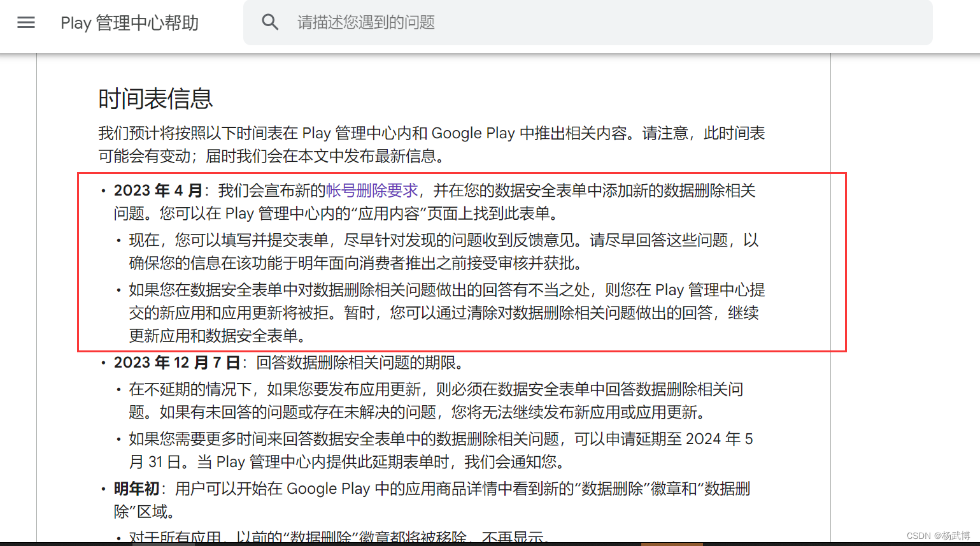Click the bold date '2023 年 4 月'

point(158,190)
